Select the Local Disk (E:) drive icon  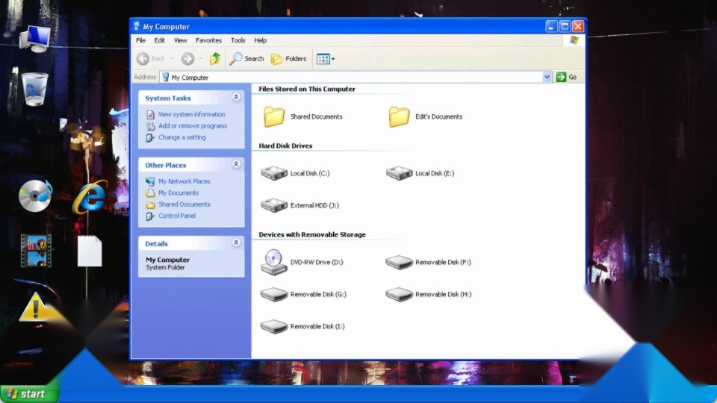[x=399, y=173]
